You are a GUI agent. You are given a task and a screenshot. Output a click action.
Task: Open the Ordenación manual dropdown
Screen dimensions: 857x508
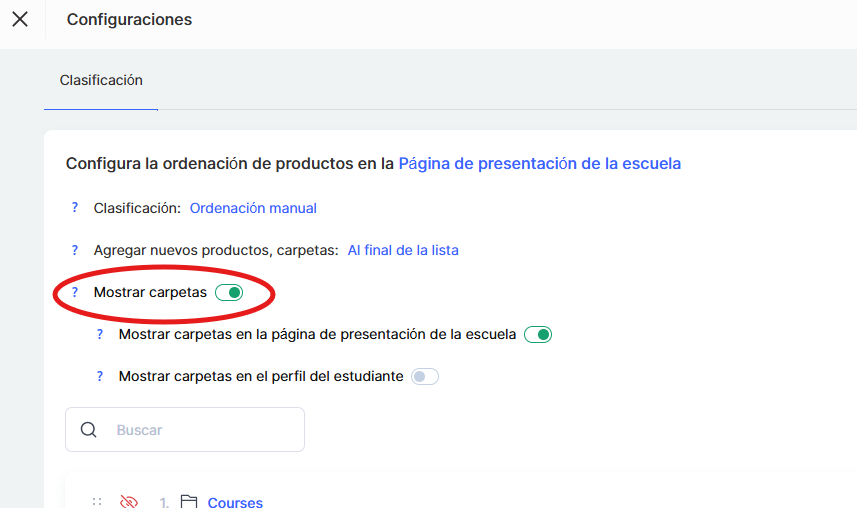point(253,208)
